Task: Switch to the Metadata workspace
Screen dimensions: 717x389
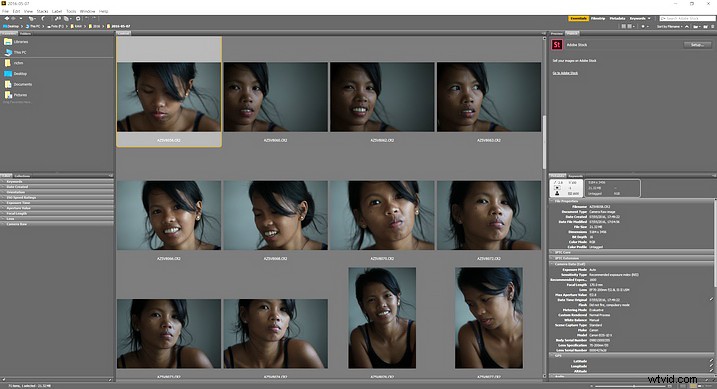Action: pos(617,18)
